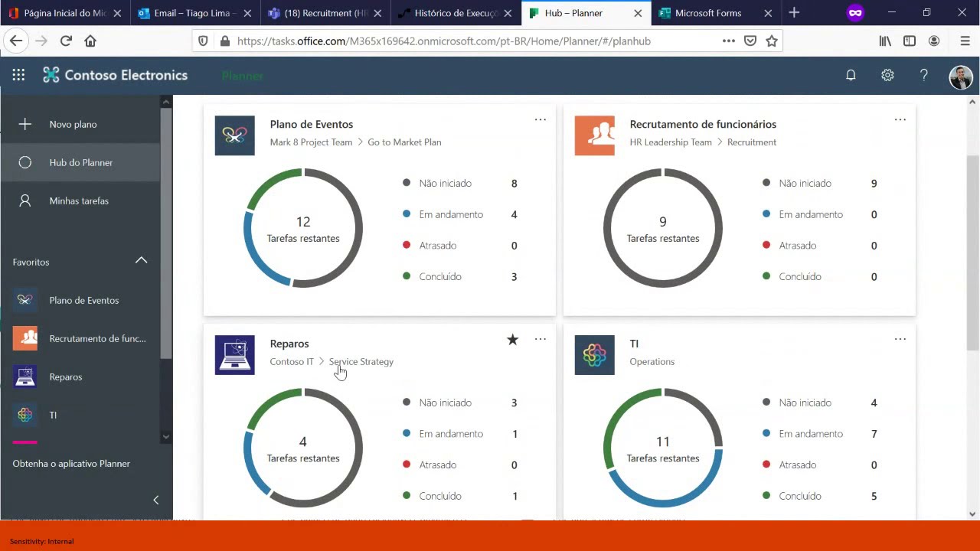Open the page actions three-dot menu in address bar

tap(729, 41)
